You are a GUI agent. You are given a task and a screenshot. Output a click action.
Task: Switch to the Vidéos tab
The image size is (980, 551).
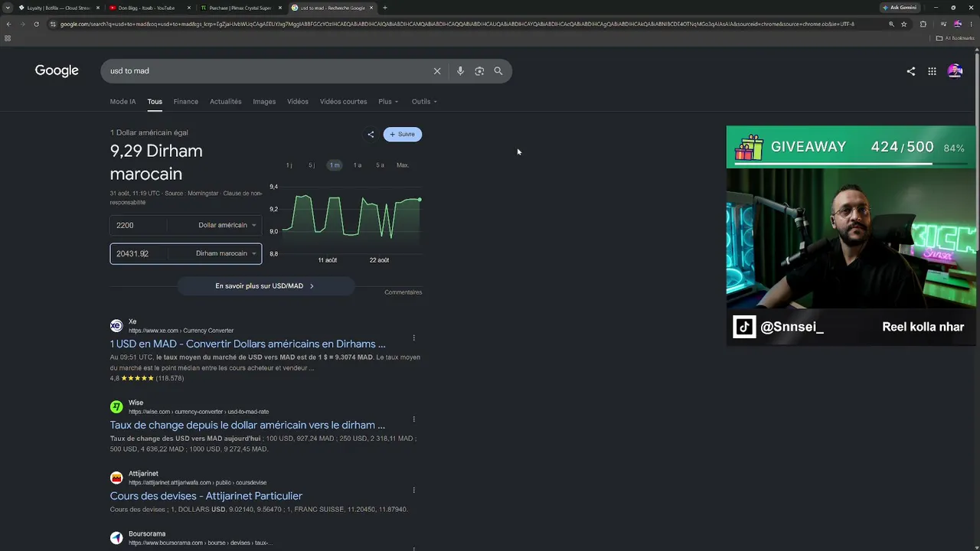pyautogui.click(x=298, y=102)
